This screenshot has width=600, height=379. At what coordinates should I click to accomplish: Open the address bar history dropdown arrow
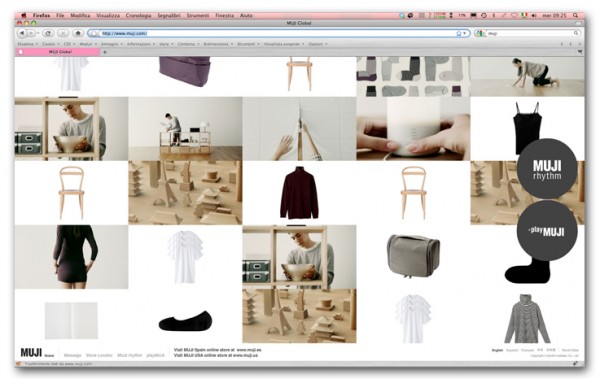465,34
